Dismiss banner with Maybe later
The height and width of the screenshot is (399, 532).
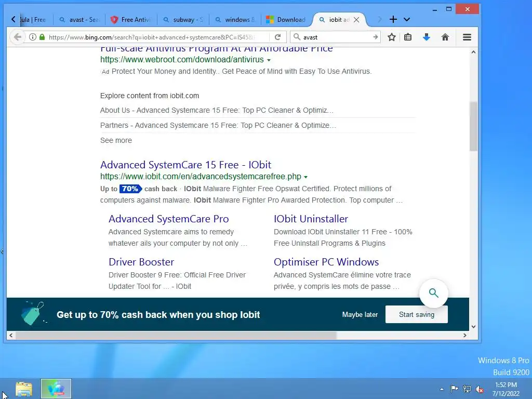360,314
